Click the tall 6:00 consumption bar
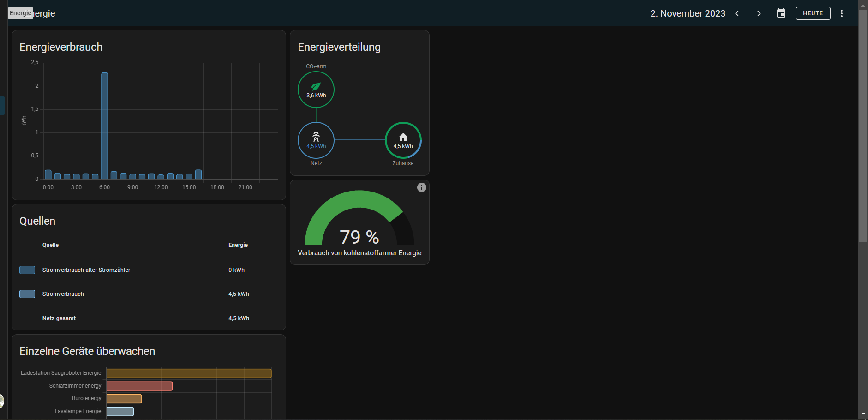Screen dimensions: 868x420 (x=105, y=126)
